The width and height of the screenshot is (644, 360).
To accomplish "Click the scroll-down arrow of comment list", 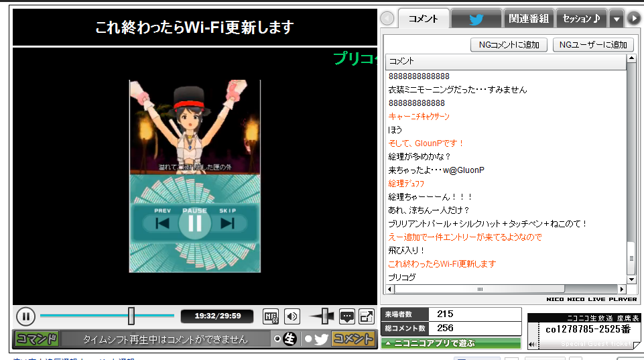I will [631, 280].
